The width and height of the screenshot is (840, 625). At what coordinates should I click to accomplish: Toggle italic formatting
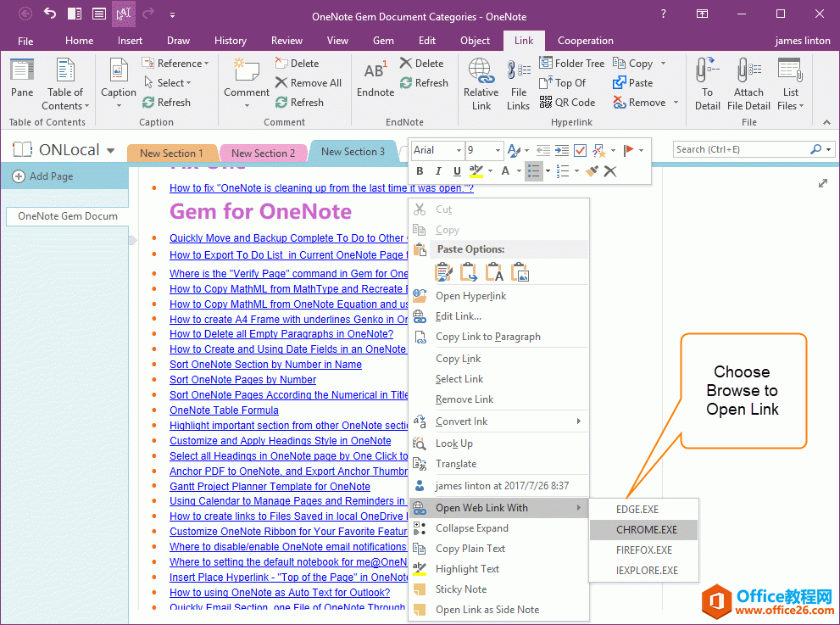[x=438, y=171]
